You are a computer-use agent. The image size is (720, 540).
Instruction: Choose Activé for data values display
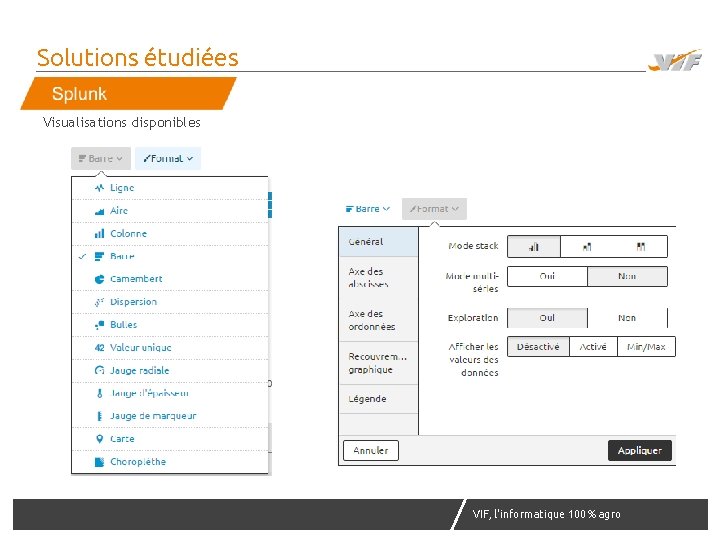[593, 347]
